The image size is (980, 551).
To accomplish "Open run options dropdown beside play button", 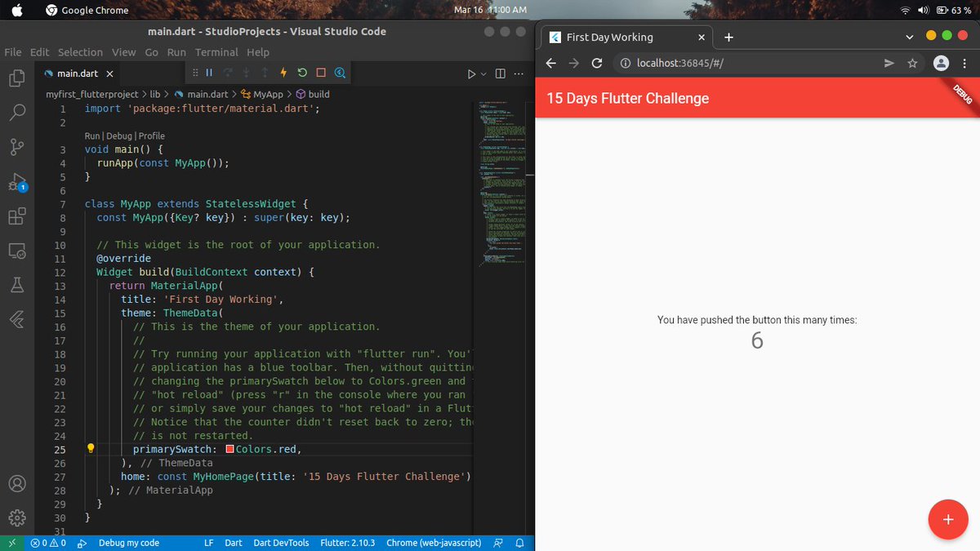I will (x=483, y=73).
